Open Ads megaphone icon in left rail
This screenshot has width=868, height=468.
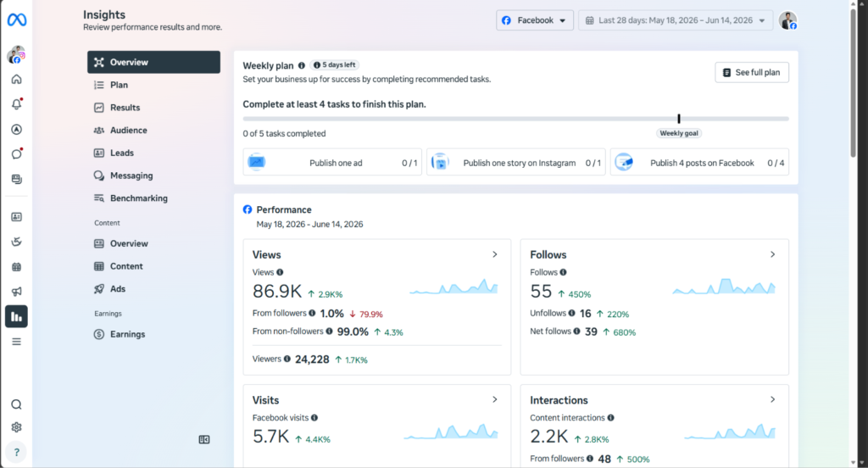[17, 292]
